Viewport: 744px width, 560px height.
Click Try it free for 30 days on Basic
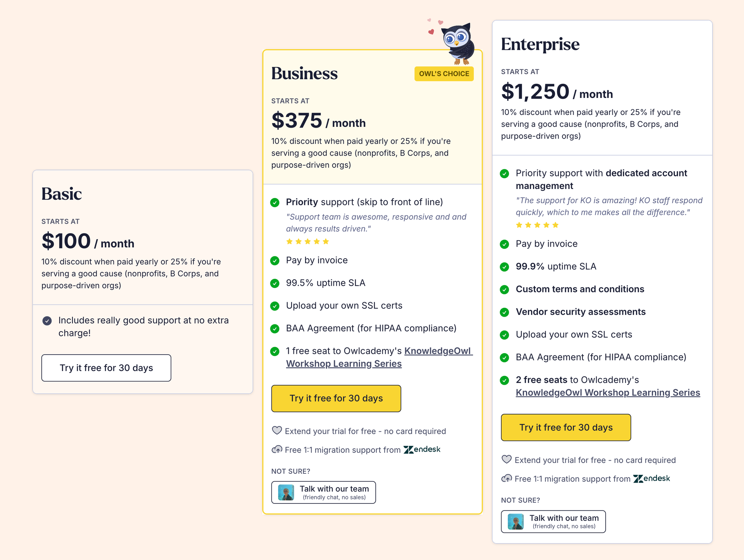tap(106, 368)
